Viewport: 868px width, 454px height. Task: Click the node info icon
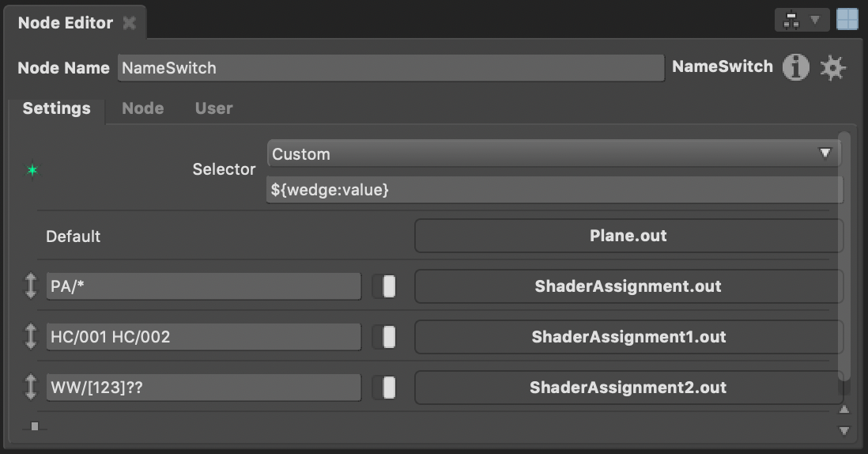pos(795,67)
